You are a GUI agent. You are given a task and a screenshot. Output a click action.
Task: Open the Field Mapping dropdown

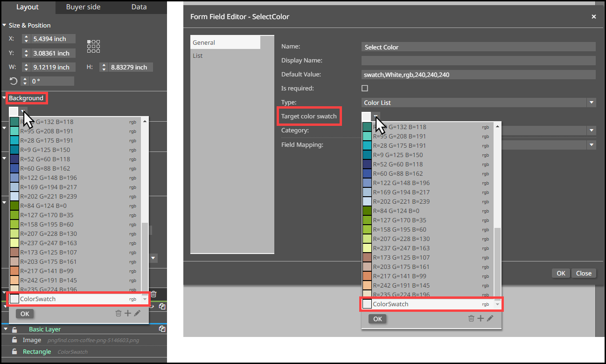click(x=591, y=145)
